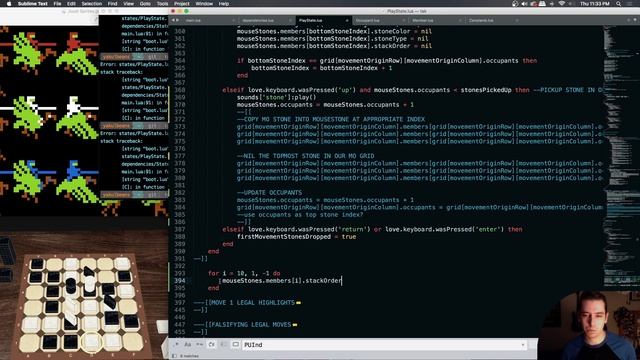This screenshot has width=640, height=360.
Task: Open the find history dropdown arrow
Action: coord(523,345)
